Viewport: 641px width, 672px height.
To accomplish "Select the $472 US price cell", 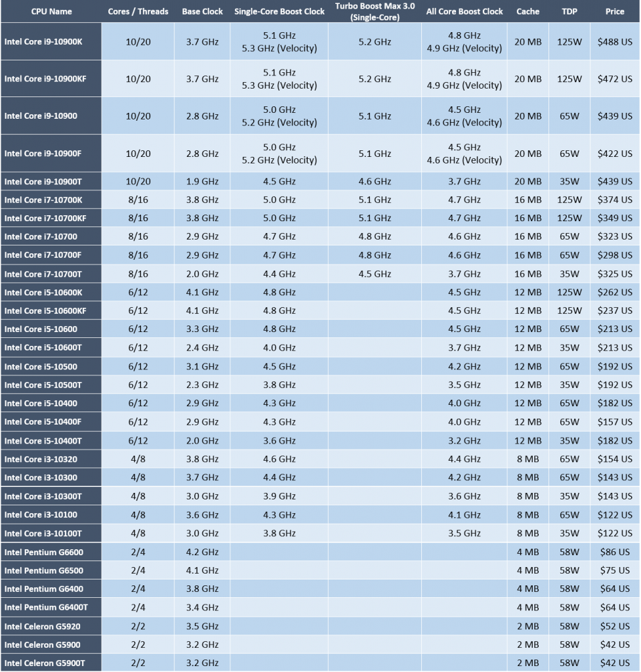I will pyautogui.click(x=615, y=79).
